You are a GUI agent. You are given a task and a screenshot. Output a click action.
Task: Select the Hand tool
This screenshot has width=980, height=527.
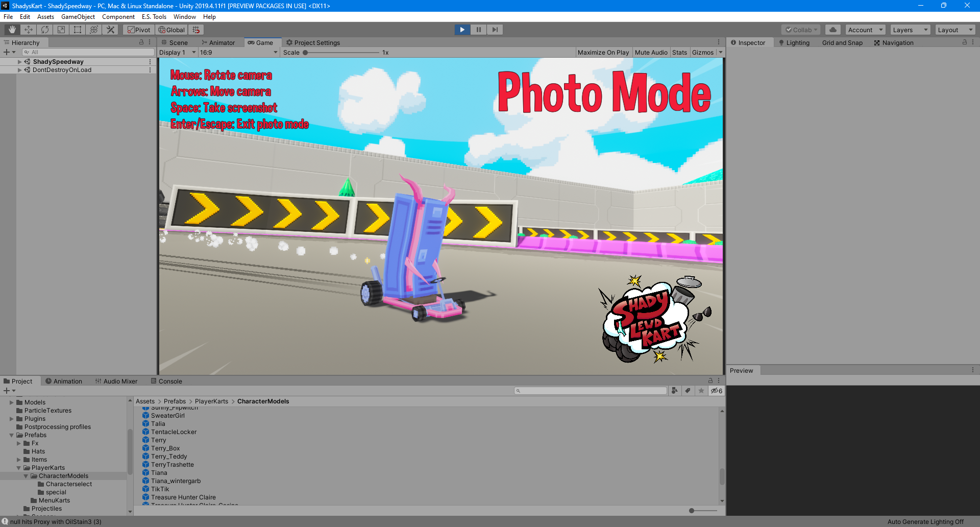pyautogui.click(x=12, y=30)
